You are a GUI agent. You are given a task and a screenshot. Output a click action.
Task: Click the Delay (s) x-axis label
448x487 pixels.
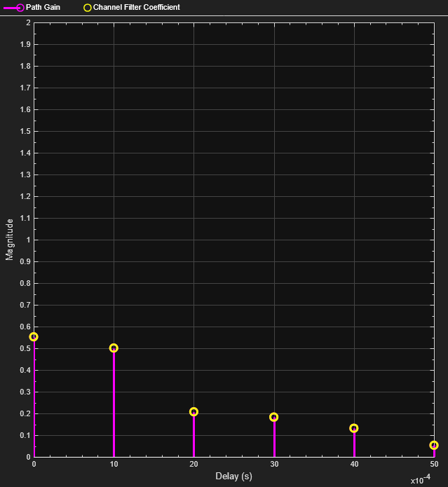click(234, 476)
